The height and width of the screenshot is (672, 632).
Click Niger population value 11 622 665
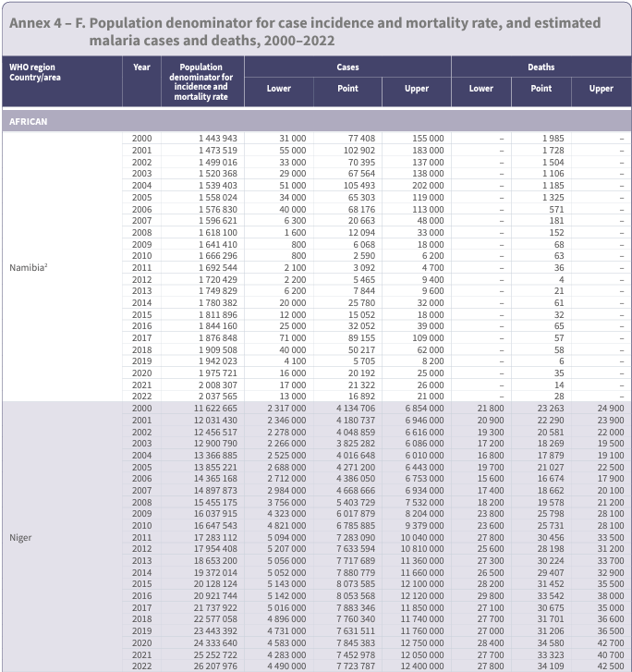coord(215,409)
